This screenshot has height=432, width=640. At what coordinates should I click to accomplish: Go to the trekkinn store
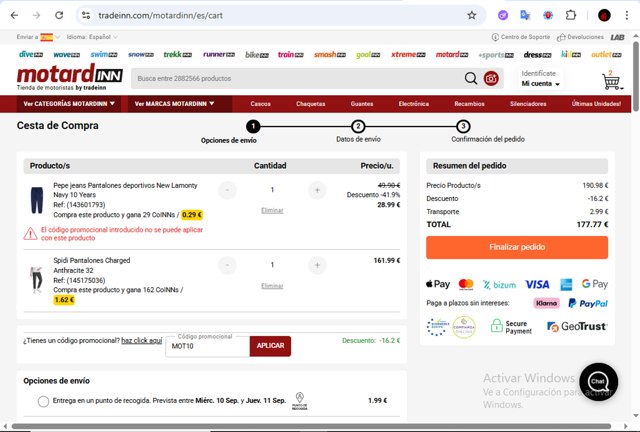[178, 54]
